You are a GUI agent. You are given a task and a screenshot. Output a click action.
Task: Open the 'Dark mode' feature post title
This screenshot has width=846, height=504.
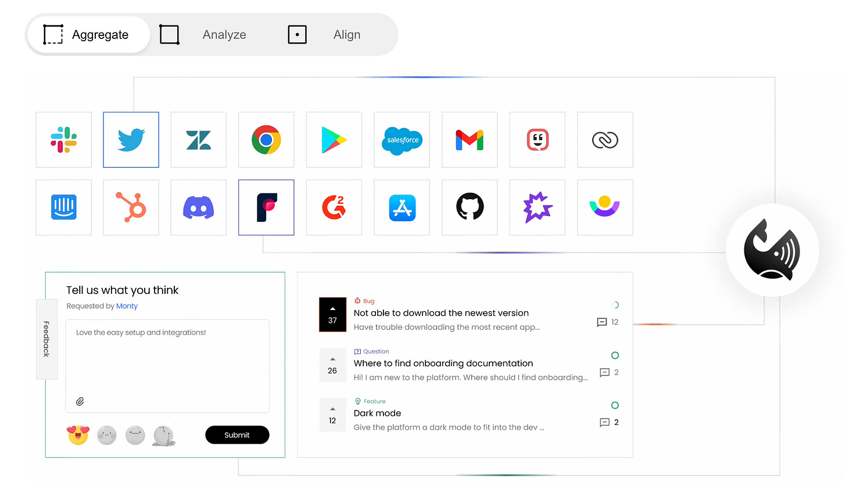(377, 413)
